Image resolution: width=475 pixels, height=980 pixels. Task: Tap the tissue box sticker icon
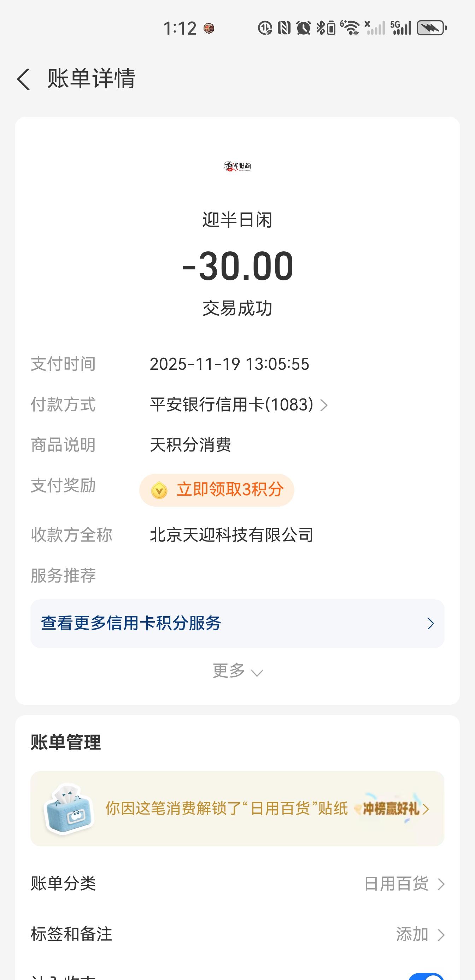coord(69,809)
